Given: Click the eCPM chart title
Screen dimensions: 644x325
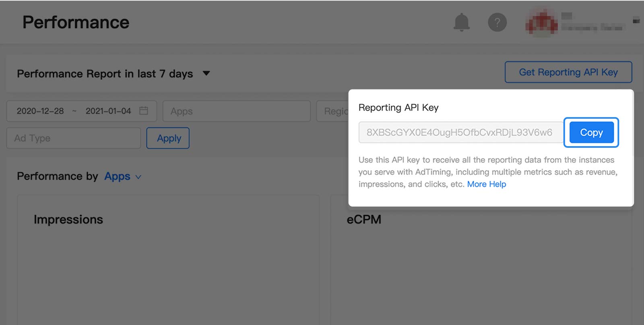Looking at the screenshot, I should coord(364,219).
